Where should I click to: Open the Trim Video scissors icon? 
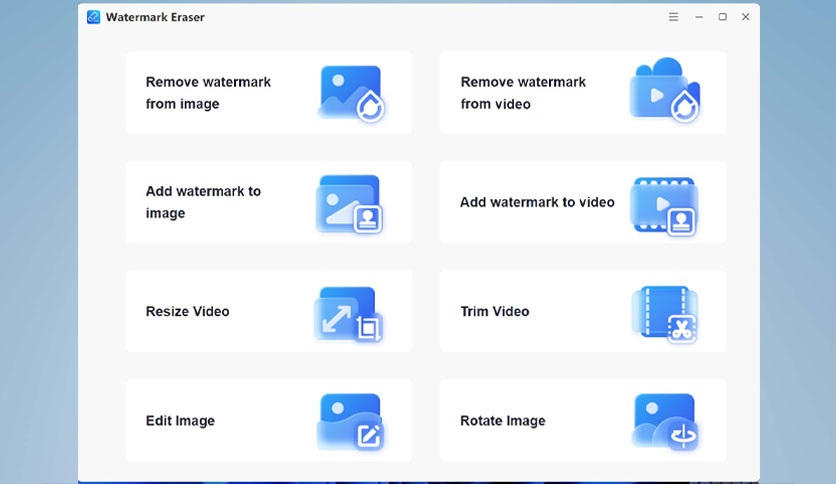[x=664, y=314]
